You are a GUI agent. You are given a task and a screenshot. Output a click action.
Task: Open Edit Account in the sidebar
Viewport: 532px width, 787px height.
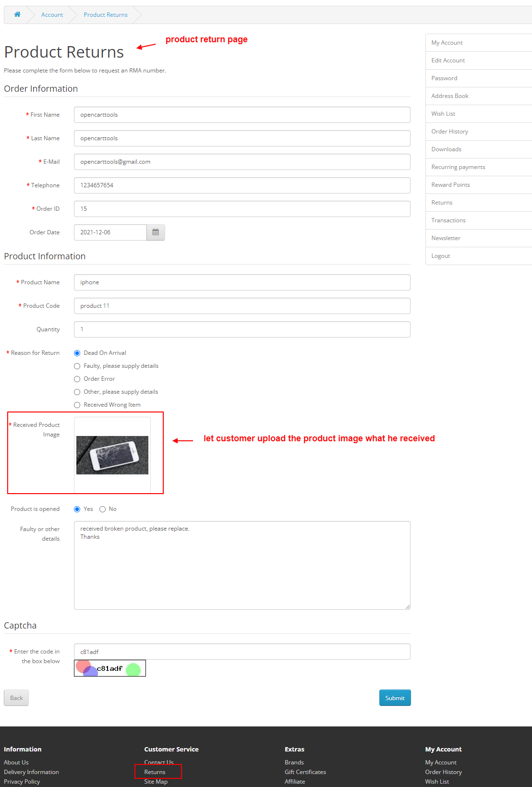[x=479, y=61]
